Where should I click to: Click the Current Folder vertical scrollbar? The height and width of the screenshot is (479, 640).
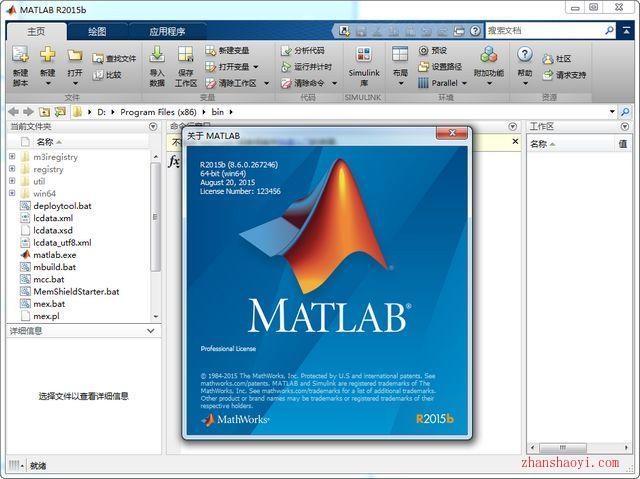pos(155,217)
